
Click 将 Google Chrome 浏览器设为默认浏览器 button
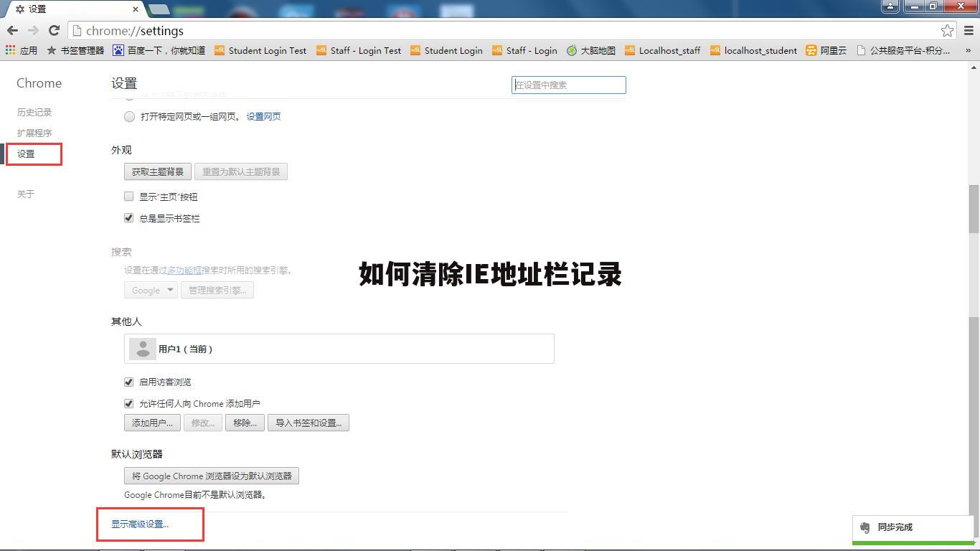(x=211, y=475)
